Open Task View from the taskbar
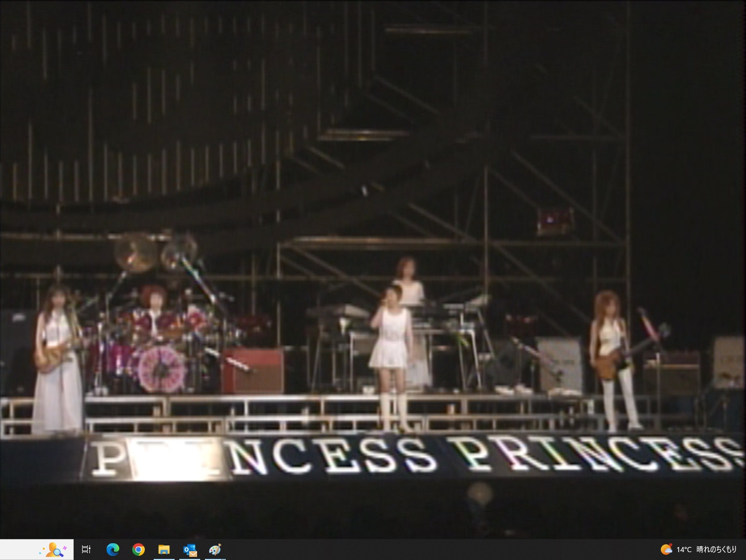The height and width of the screenshot is (560, 746). (86, 549)
